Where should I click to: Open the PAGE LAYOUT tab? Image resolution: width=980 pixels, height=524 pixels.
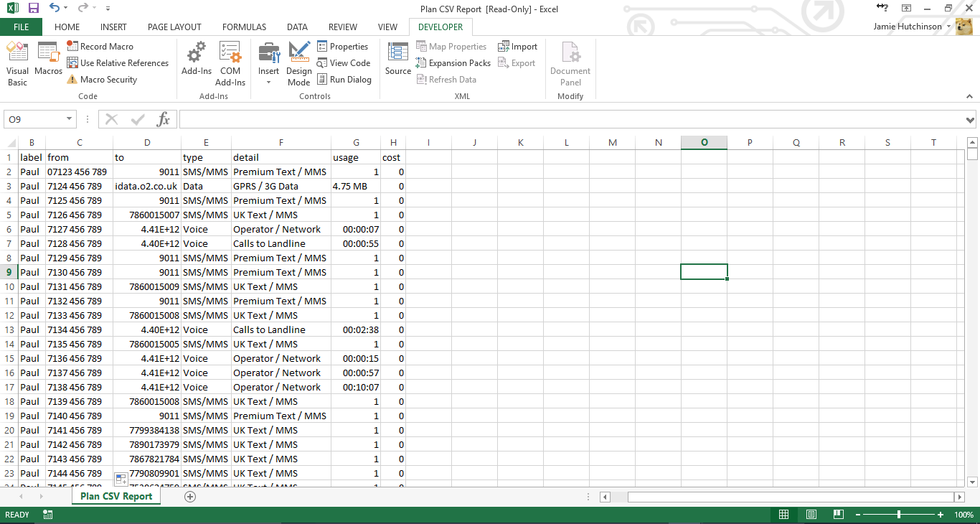coord(174,27)
